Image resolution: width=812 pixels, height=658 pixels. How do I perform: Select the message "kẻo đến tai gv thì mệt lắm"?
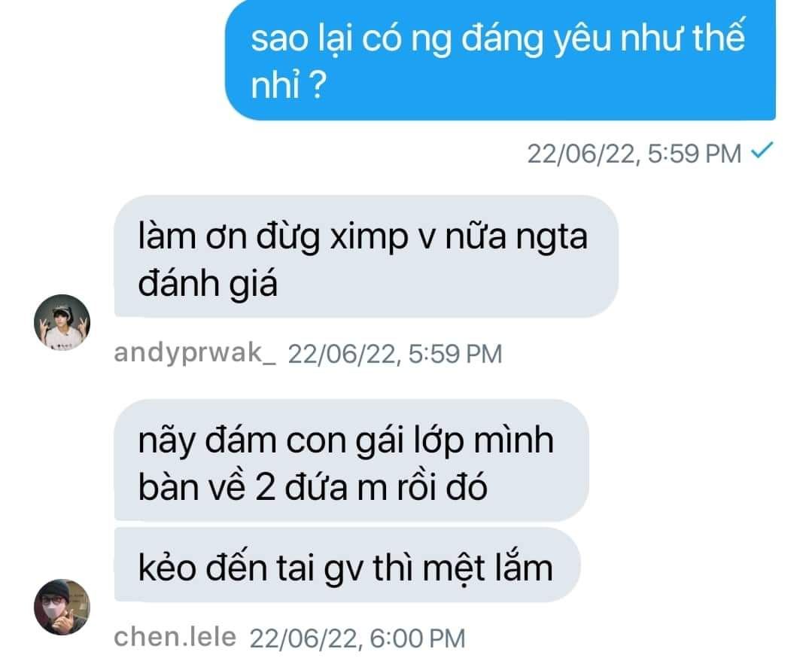click(347, 565)
